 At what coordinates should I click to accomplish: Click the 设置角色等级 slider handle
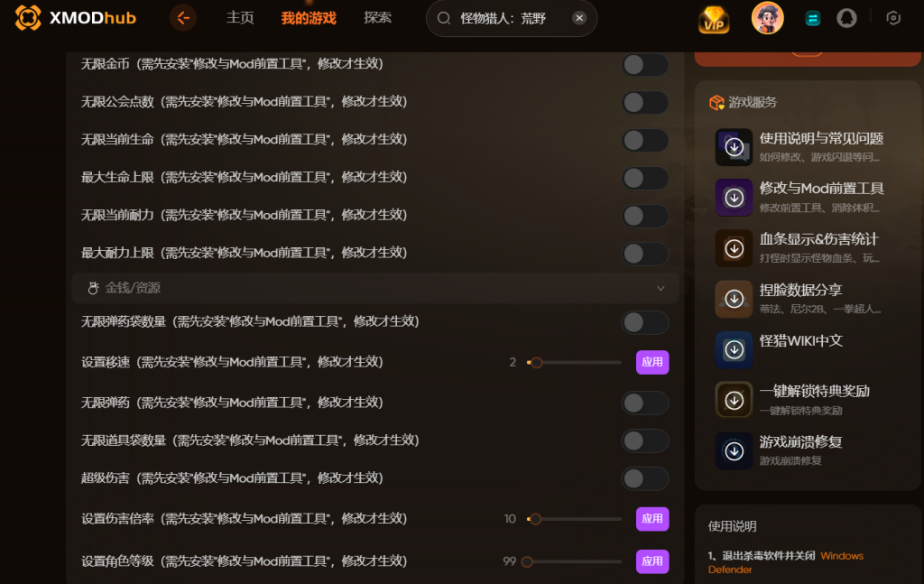click(527, 561)
